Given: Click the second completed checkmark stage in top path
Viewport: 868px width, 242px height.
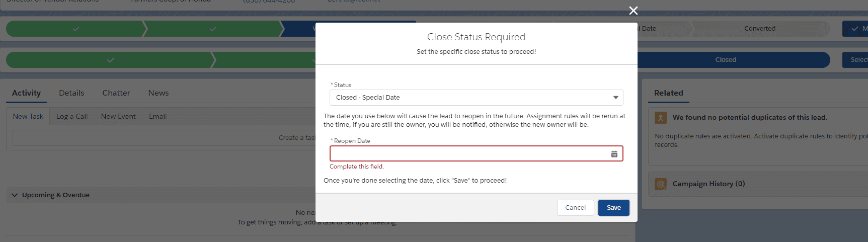Looking at the screenshot, I should click(213, 29).
